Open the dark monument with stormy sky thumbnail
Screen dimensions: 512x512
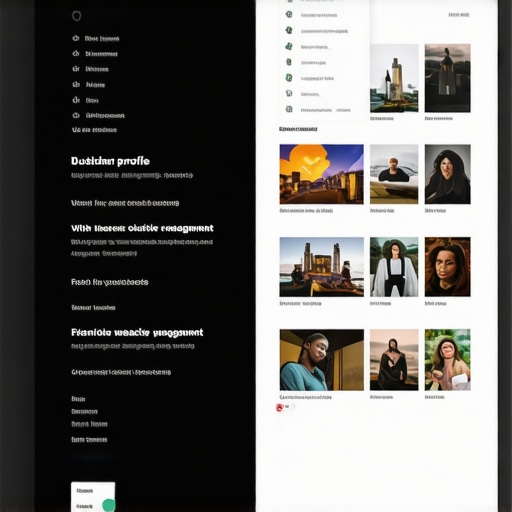[x=447, y=78]
